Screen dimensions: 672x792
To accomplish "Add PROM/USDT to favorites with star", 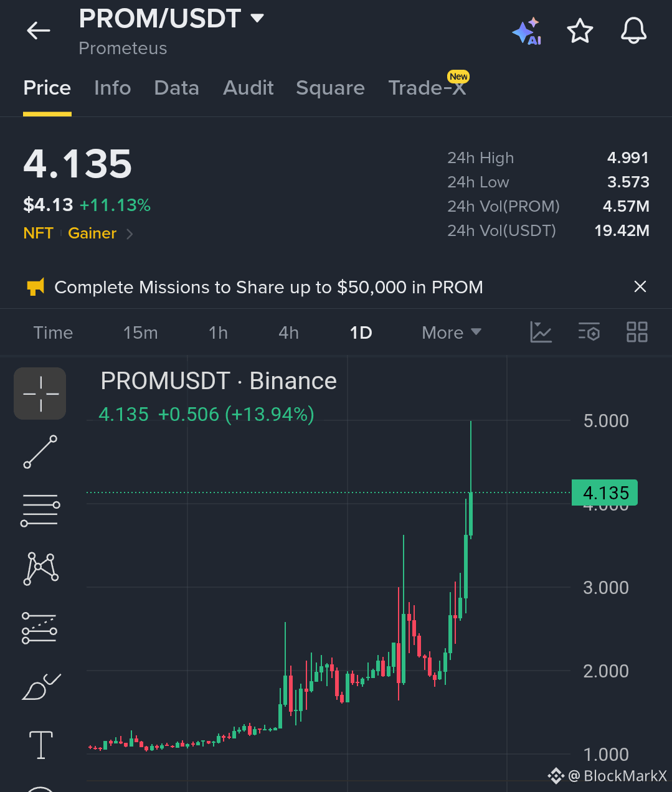I will click(580, 31).
